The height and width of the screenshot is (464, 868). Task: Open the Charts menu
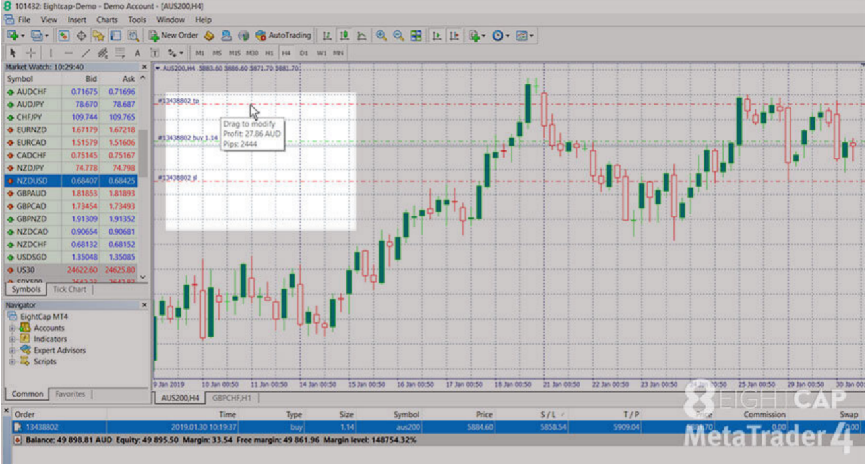coord(107,20)
